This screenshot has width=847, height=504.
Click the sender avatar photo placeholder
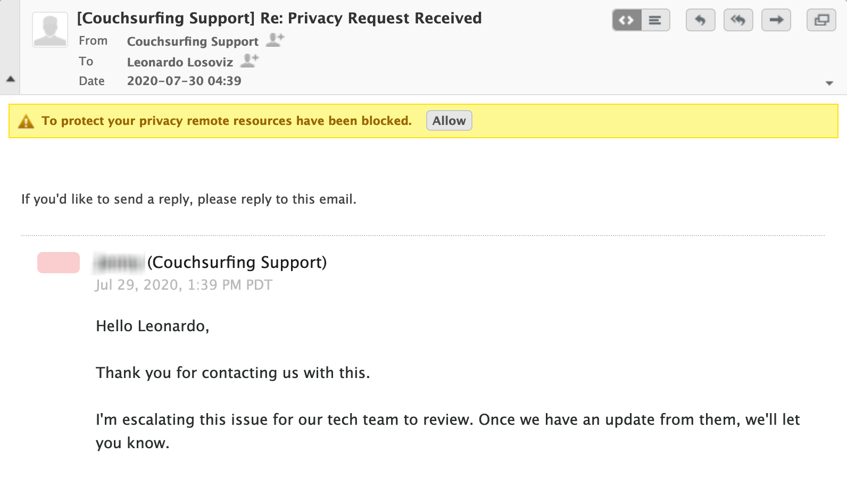pyautogui.click(x=50, y=30)
